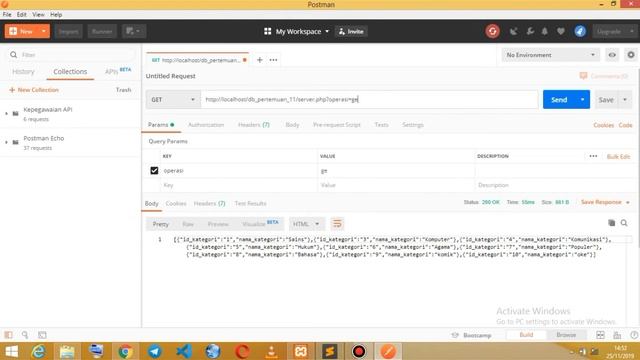Open query params column options dots

pos(593,156)
